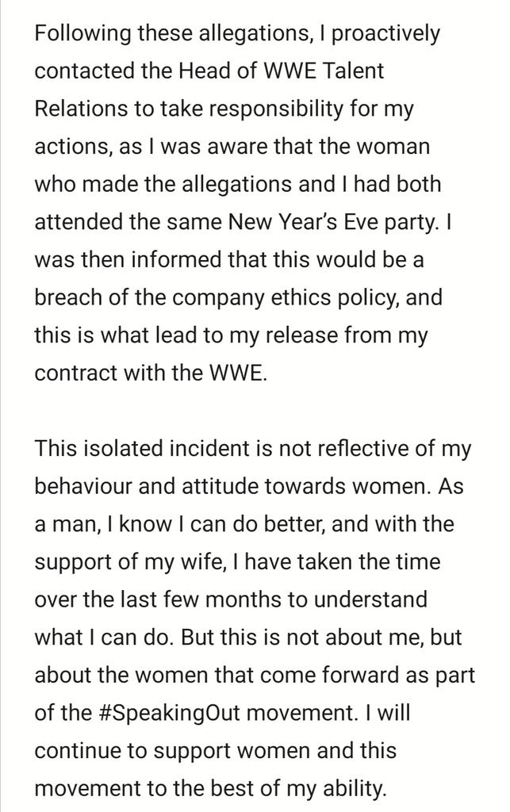Select the word 'Following' at the start

pos(82,34)
